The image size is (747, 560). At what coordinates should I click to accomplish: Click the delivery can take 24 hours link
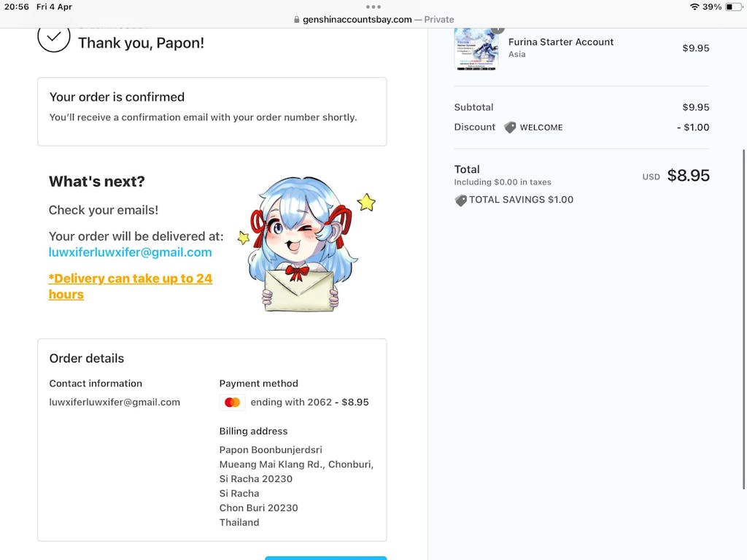(x=130, y=286)
